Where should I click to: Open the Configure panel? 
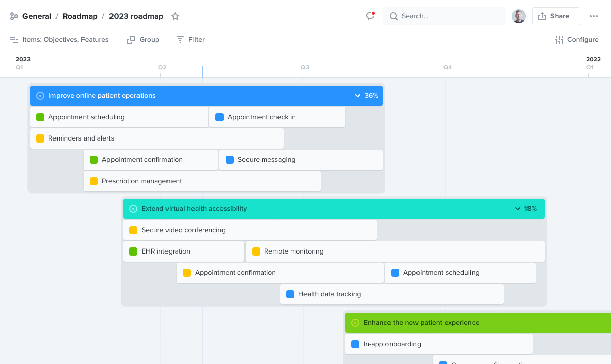576,39
